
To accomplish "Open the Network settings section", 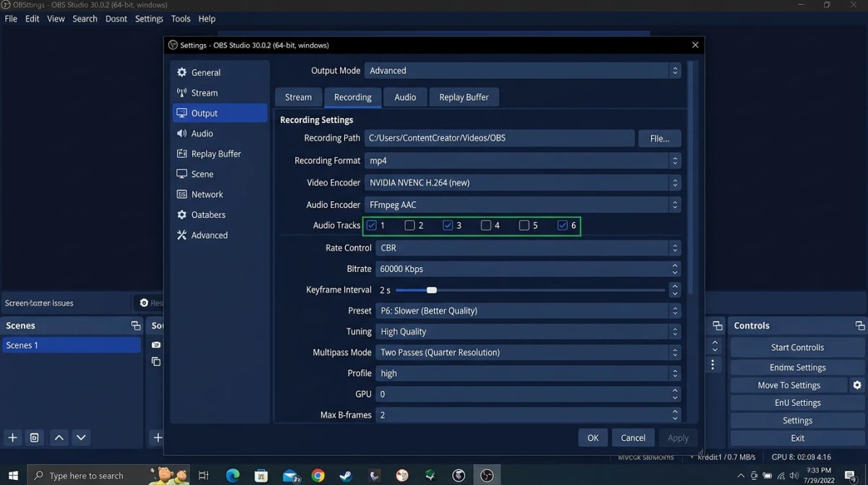I will [220, 194].
